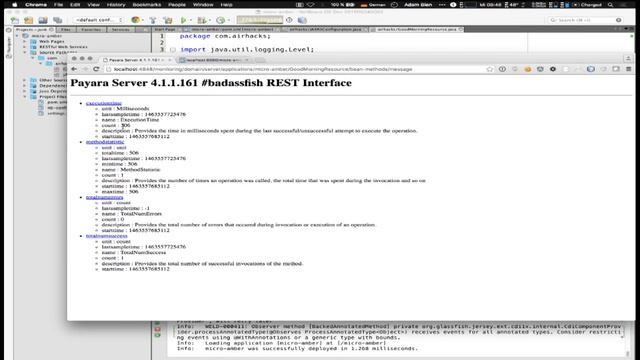640x360 pixels.
Task: Select Web Pages folder in project tree
Action: (51, 42)
